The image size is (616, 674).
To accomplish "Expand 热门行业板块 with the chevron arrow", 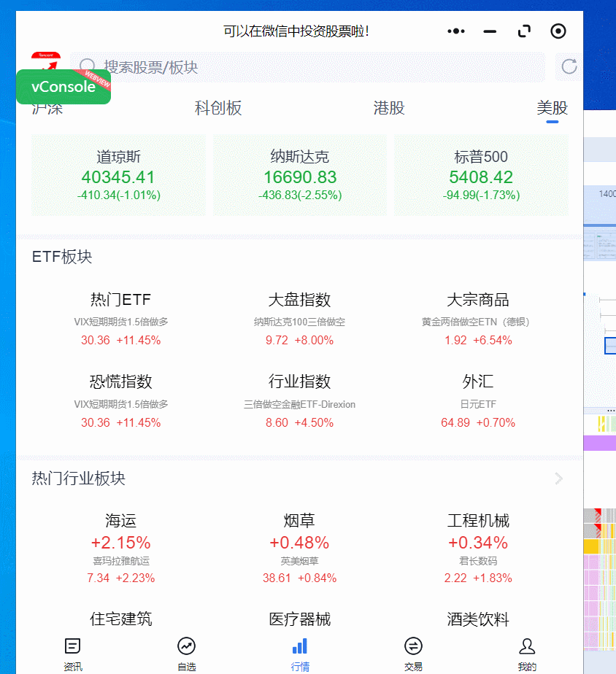I will click(558, 479).
